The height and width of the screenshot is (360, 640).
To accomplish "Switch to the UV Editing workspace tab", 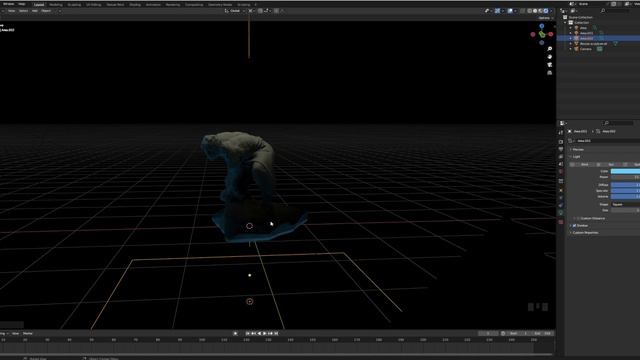I will [93, 4].
